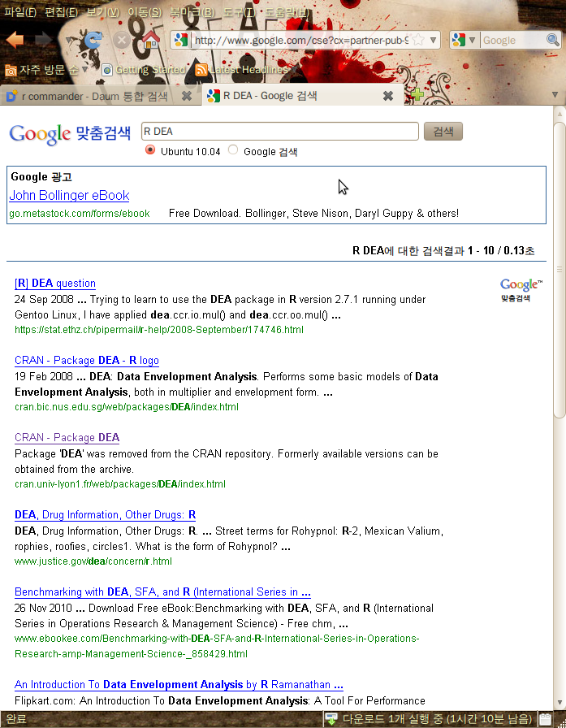The height and width of the screenshot is (728, 566).
Task: Open DEA, Drug Information, Other Drugs link
Action: point(106,514)
